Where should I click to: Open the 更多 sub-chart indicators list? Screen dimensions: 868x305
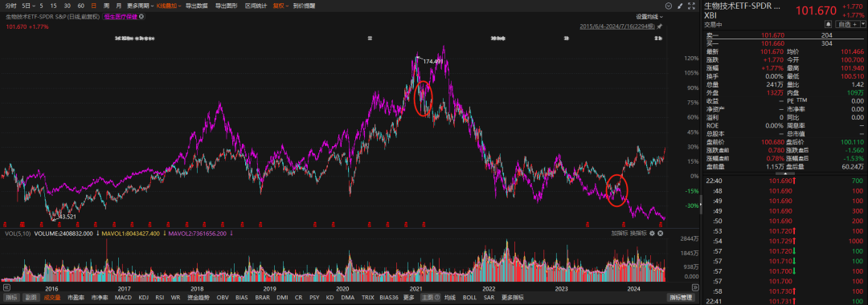point(408,297)
